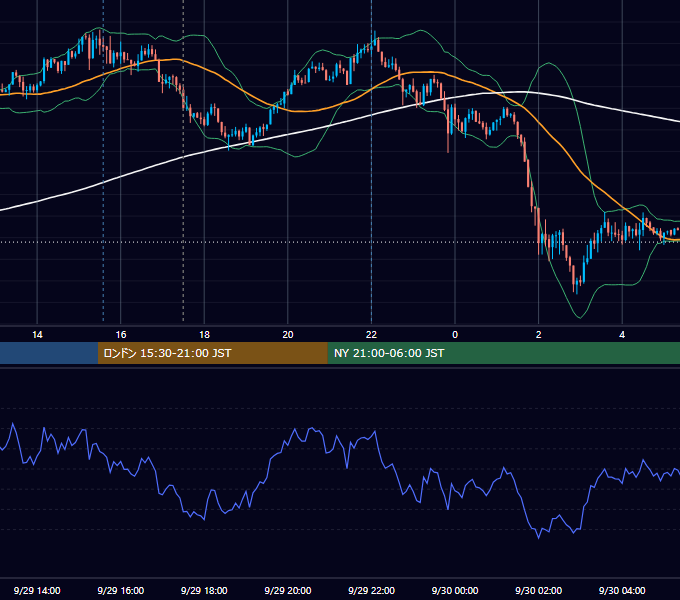Click hour label 20 on price chart axis
The height and width of the screenshot is (600, 680).
[x=288, y=335]
